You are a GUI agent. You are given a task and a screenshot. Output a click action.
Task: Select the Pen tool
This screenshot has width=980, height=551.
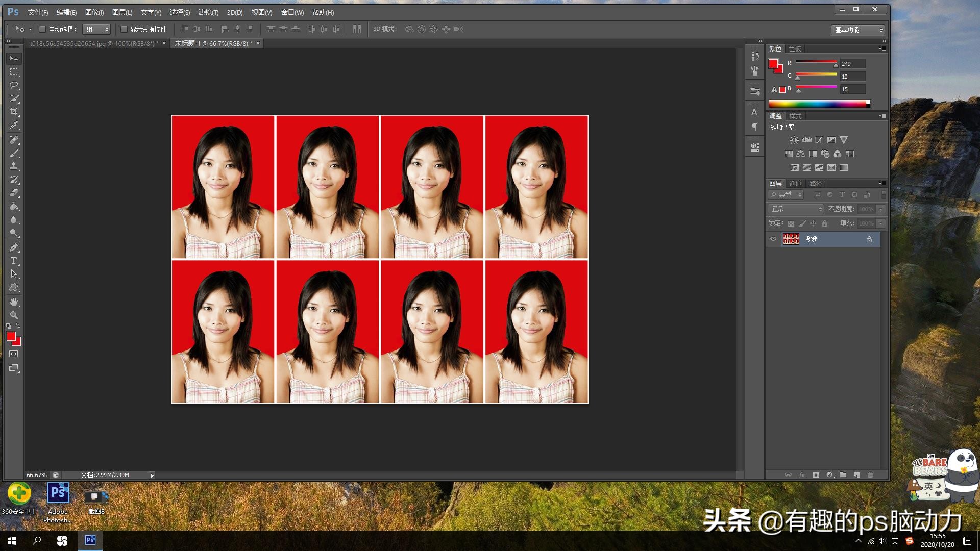tap(14, 247)
